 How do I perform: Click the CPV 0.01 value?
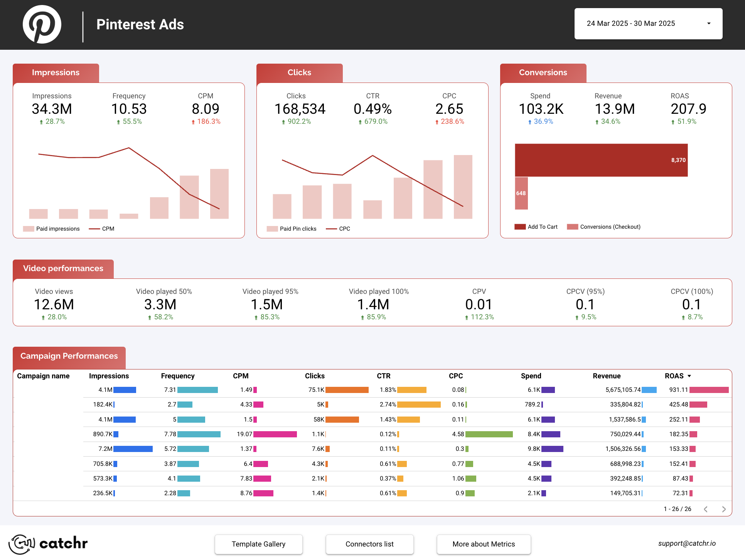coord(479,305)
